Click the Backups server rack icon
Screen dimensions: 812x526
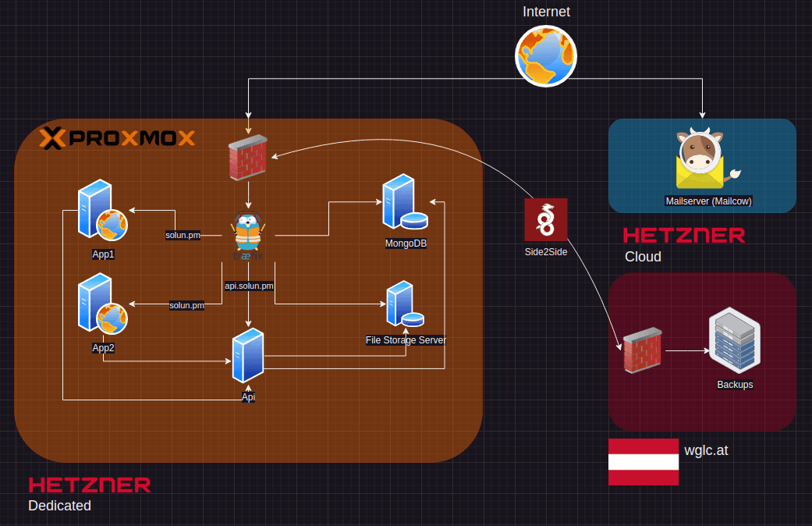coord(735,340)
